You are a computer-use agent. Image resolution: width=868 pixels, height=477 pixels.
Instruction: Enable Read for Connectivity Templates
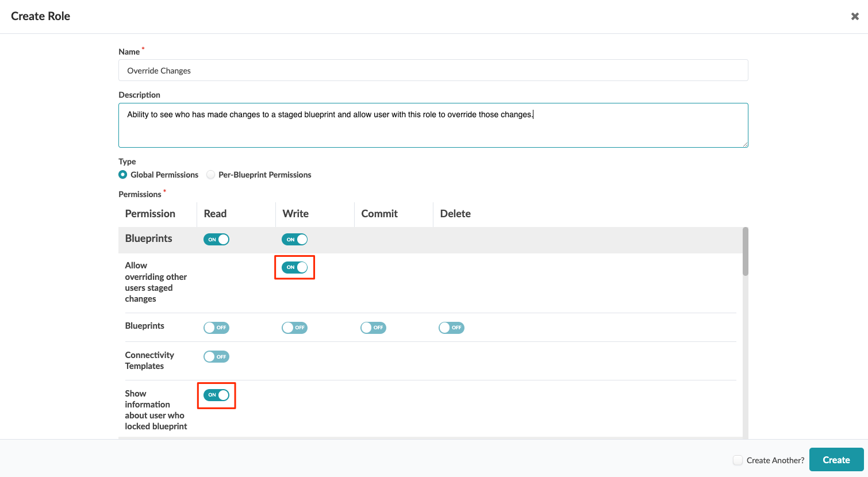pos(216,357)
